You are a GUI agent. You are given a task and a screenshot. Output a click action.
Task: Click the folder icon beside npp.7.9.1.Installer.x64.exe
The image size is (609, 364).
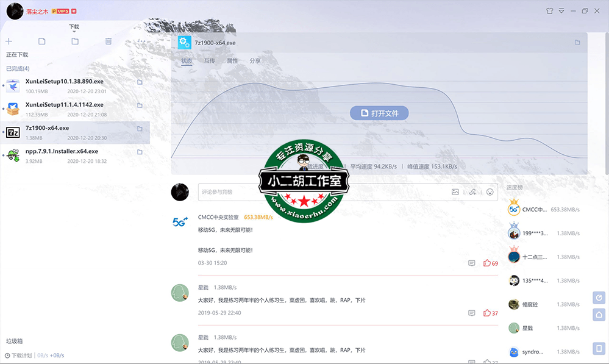[140, 152]
